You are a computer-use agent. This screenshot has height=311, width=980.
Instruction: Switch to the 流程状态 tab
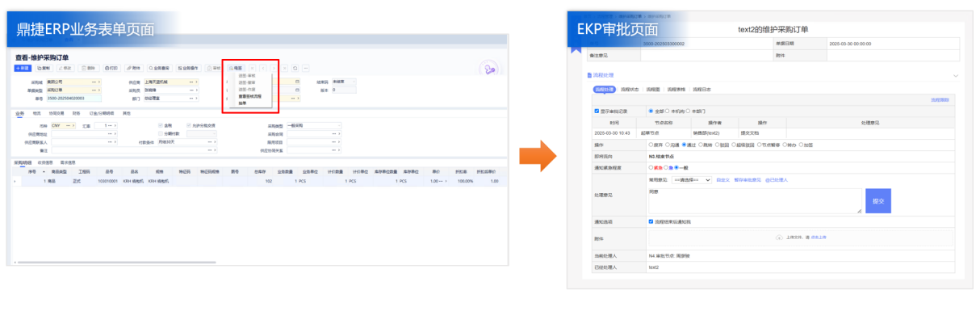[x=630, y=90]
